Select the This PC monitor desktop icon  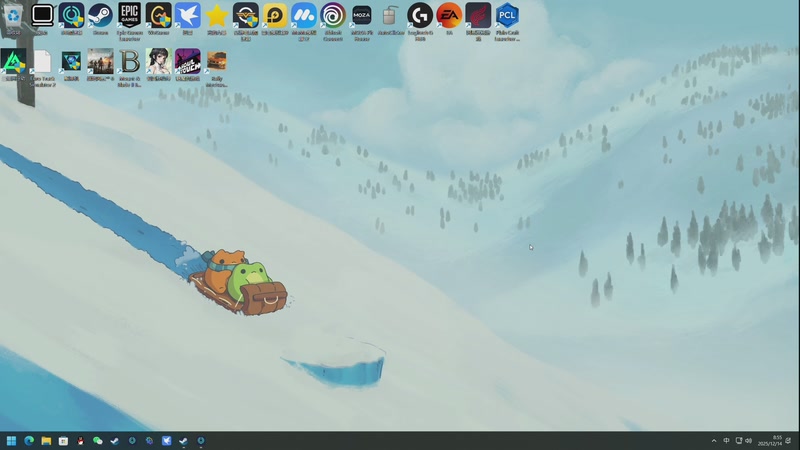[42, 18]
